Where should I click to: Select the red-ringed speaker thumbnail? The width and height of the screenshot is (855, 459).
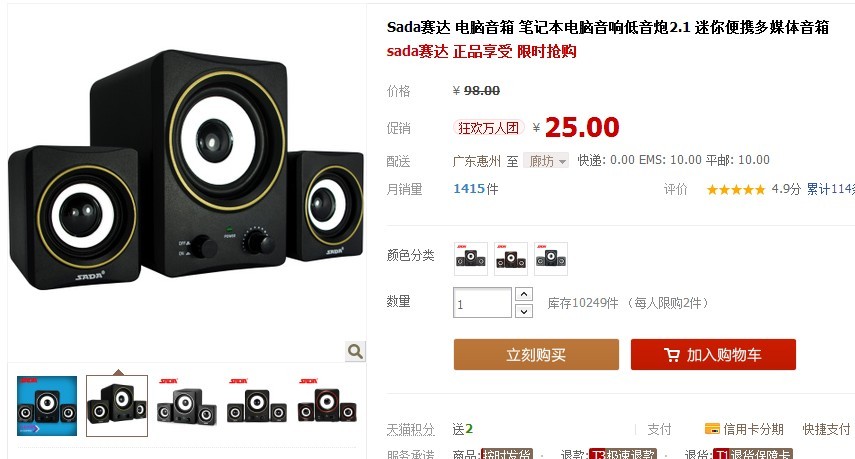point(327,406)
